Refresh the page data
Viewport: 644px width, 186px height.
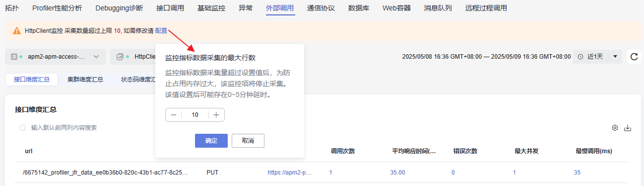634,57
